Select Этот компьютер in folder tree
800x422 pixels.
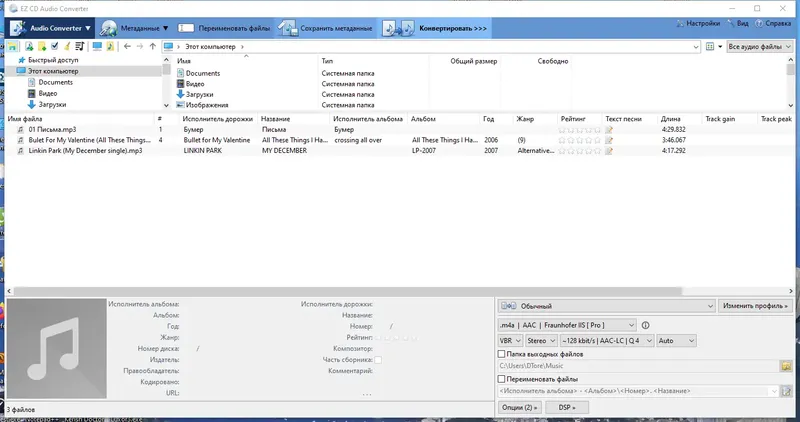tap(53, 71)
